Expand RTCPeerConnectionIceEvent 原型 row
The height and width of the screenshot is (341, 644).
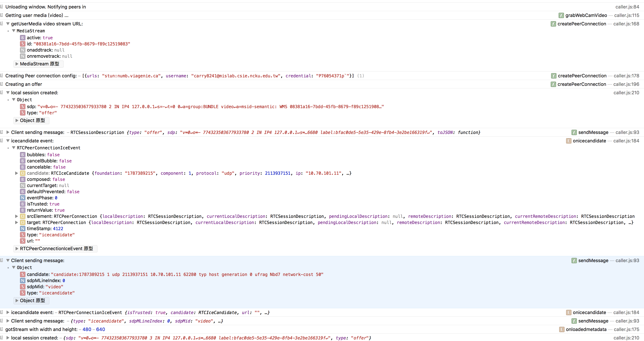click(17, 249)
